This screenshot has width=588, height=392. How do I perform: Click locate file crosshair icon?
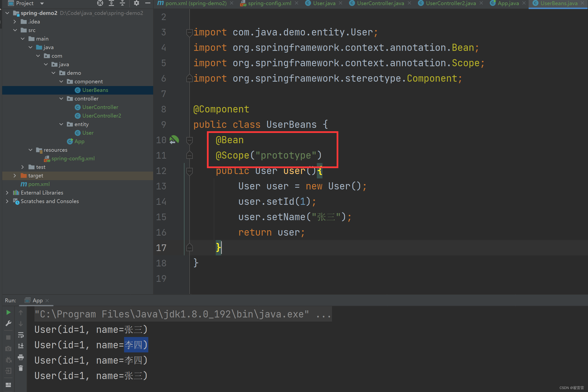click(100, 3)
